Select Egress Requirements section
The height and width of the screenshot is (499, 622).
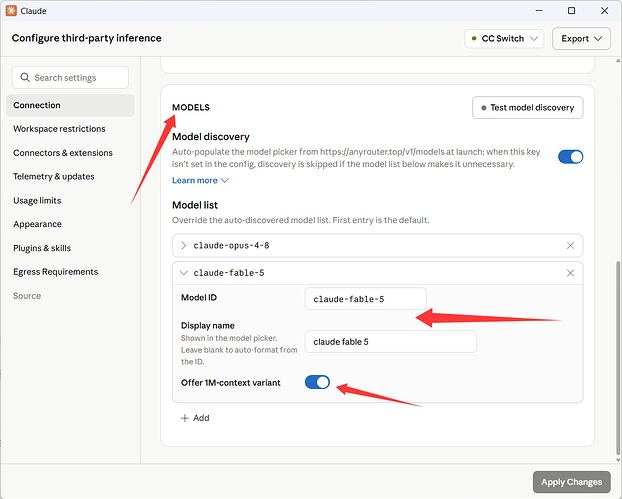click(56, 272)
